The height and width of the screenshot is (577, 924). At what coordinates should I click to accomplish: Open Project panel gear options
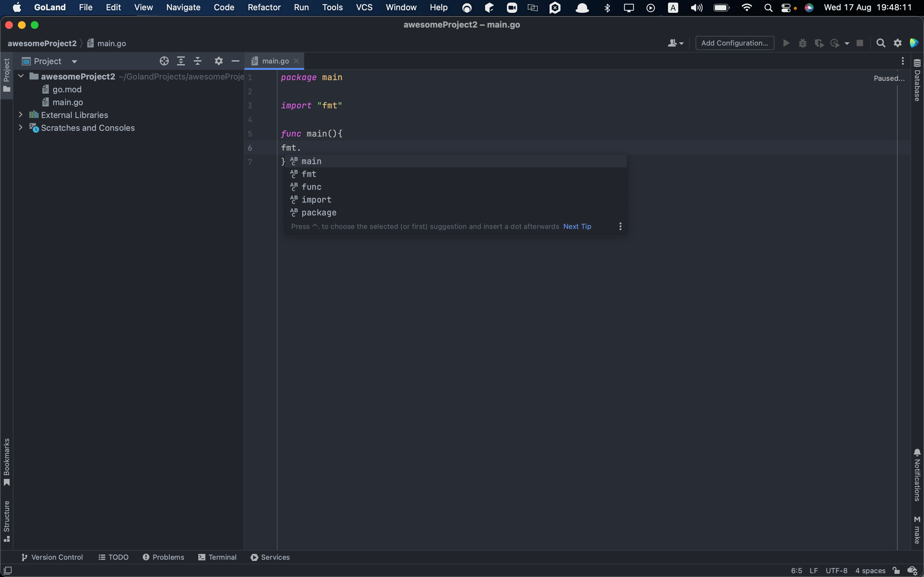point(218,61)
